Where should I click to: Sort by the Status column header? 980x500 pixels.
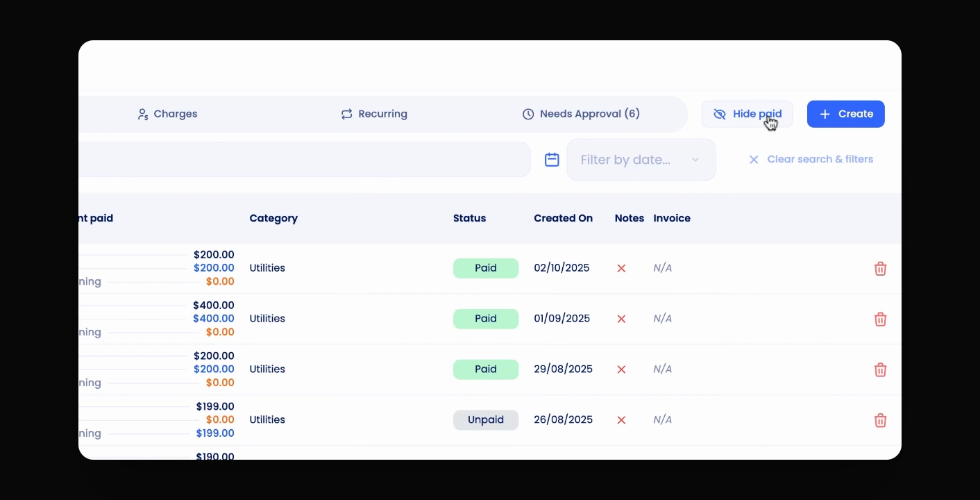(469, 218)
